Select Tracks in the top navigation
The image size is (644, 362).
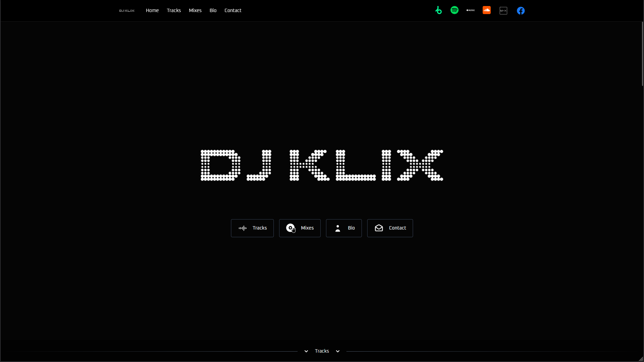click(x=174, y=10)
